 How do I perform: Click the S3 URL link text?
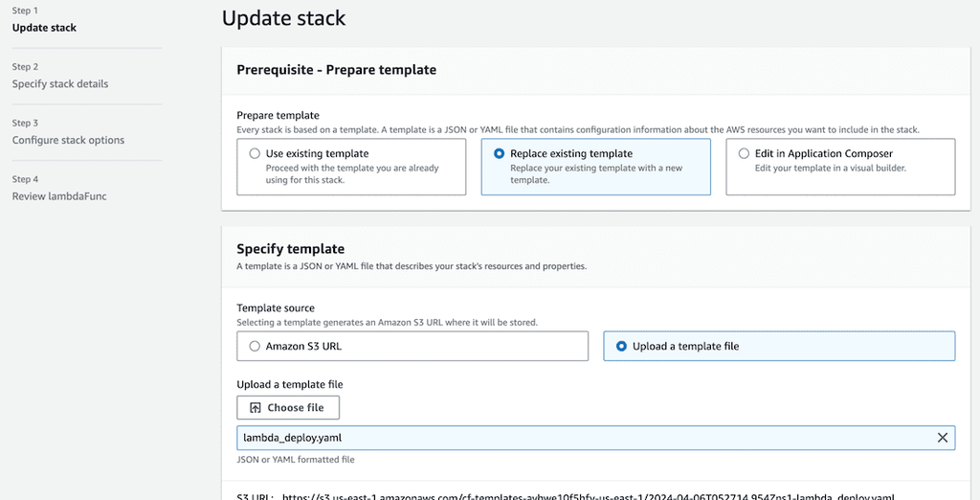[x=589, y=497]
